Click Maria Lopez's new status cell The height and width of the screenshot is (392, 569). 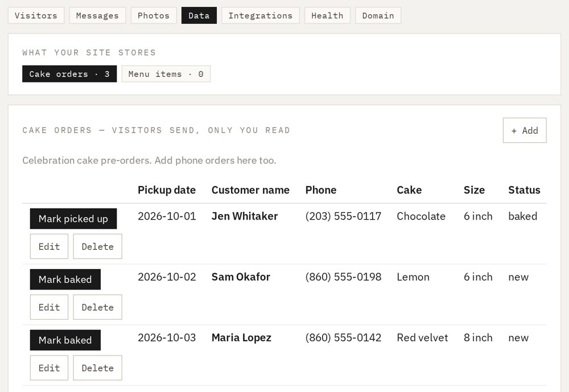(x=518, y=337)
